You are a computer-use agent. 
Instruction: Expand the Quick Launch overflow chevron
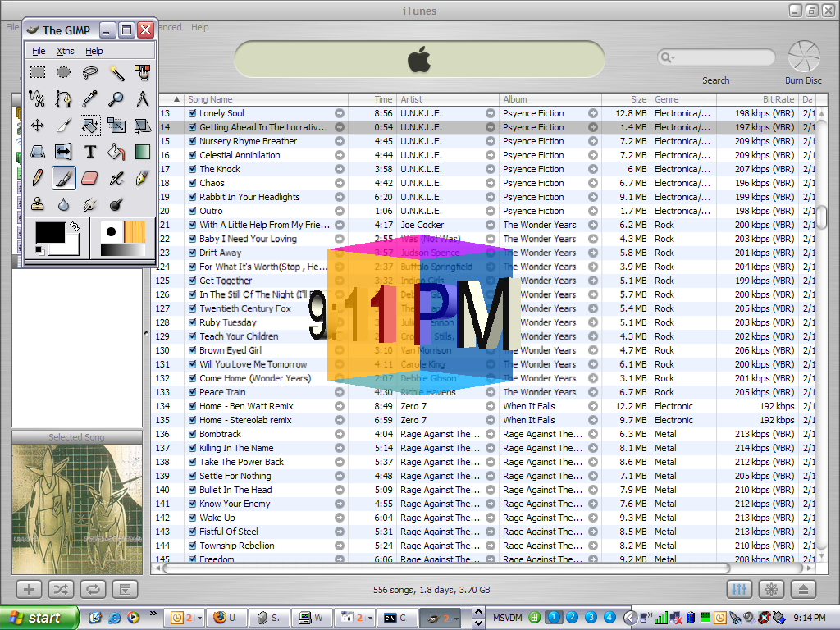[153, 613]
